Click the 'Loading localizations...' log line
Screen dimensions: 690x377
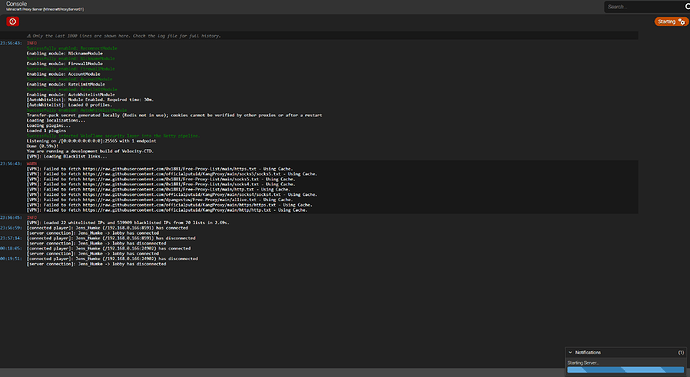tap(56, 120)
